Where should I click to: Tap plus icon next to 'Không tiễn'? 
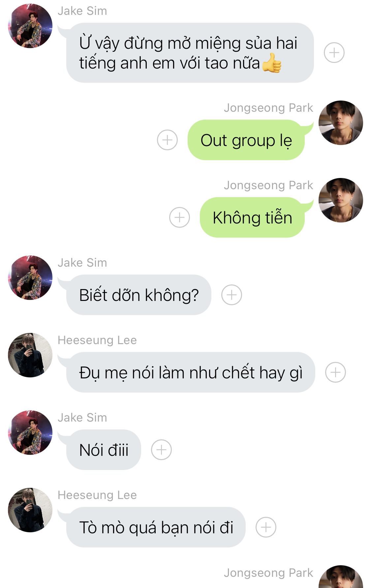point(179,218)
